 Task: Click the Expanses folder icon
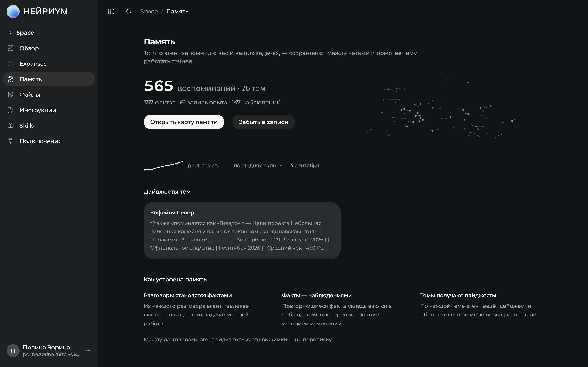[10, 64]
